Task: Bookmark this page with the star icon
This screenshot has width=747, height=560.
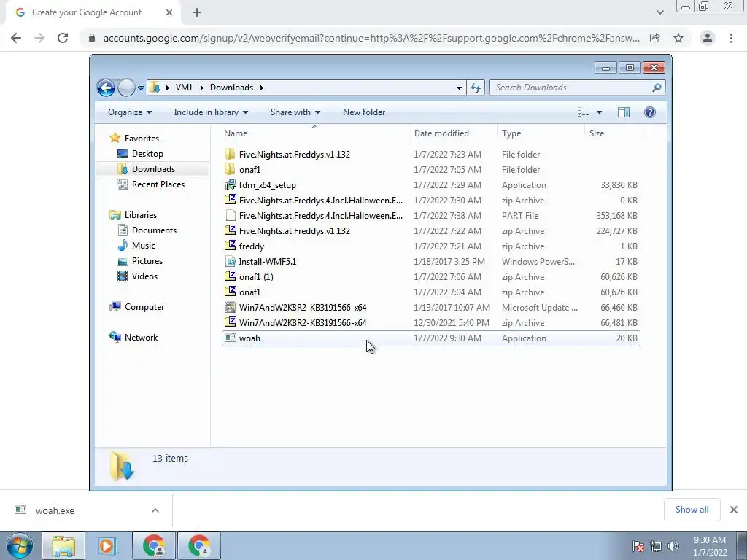Action: tap(678, 38)
